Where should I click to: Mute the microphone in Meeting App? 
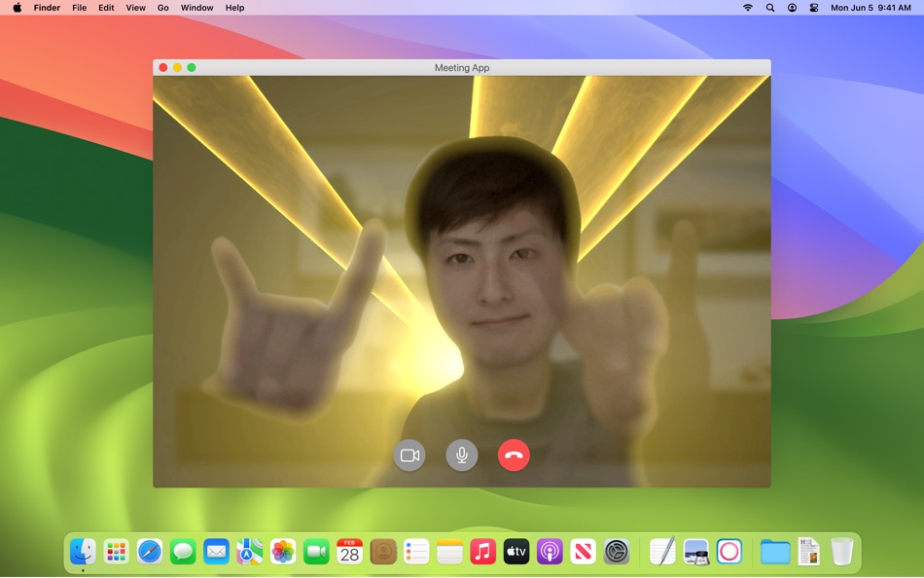coord(462,454)
